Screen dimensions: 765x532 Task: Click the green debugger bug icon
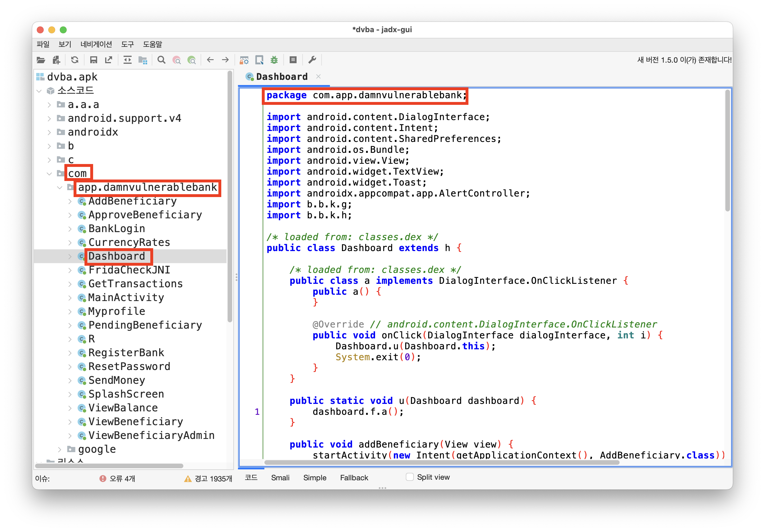click(274, 60)
